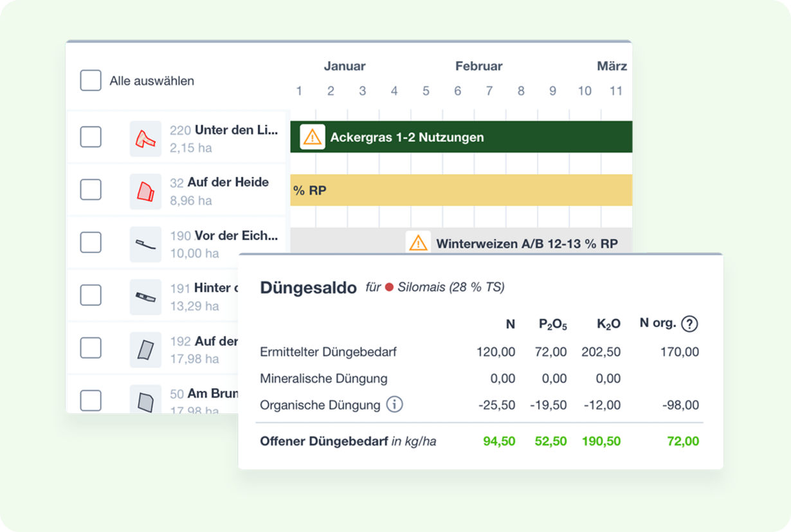Click the Februar month header
The image size is (791, 532).
[479, 66]
